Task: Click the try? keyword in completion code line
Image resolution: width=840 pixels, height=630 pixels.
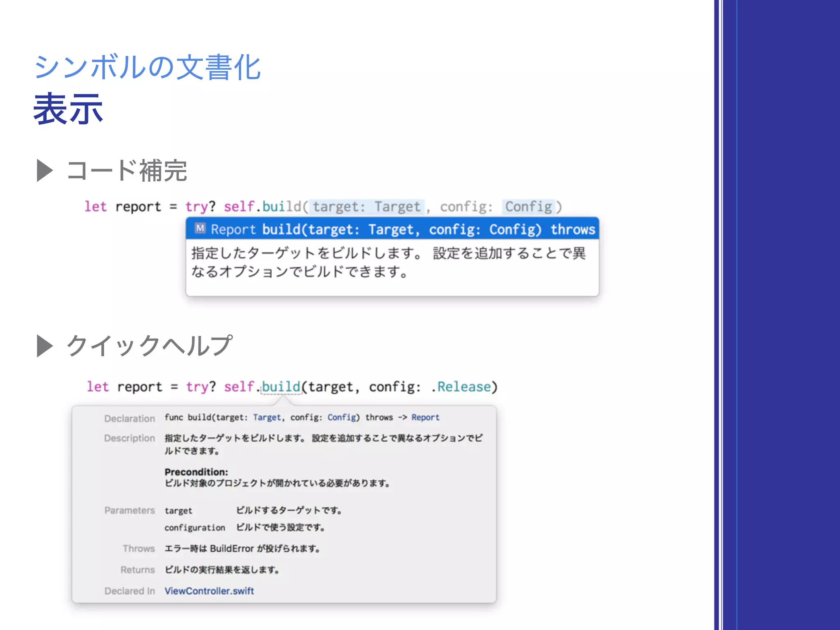Action: tap(200, 207)
